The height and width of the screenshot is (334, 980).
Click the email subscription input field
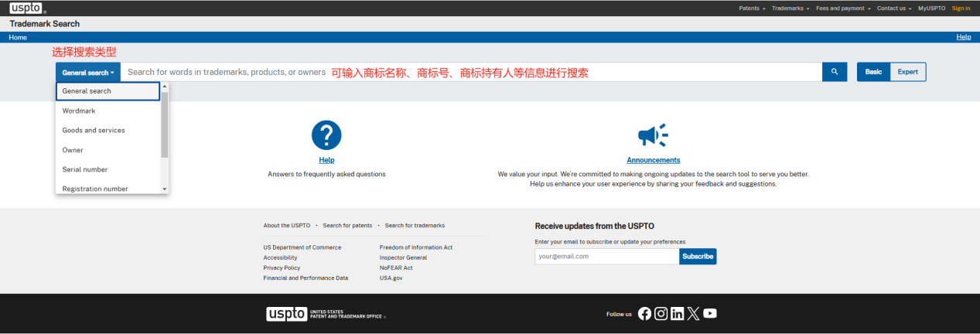pos(606,256)
